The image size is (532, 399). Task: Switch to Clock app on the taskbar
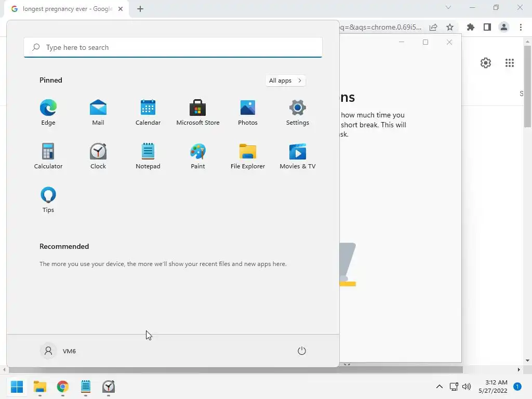(109, 387)
